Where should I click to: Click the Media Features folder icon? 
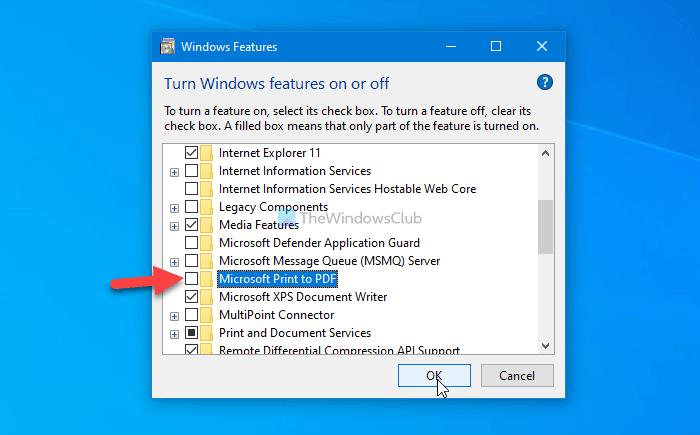pyautogui.click(x=206, y=225)
